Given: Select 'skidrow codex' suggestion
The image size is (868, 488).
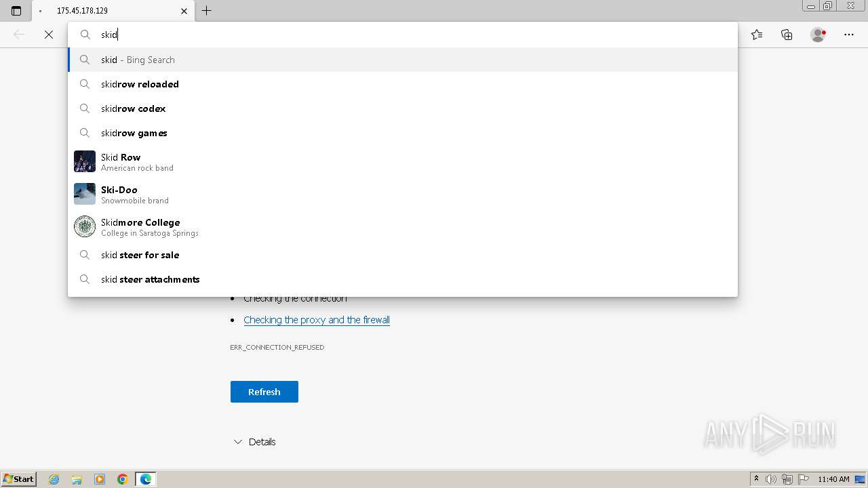Looking at the screenshot, I should (403, 108).
